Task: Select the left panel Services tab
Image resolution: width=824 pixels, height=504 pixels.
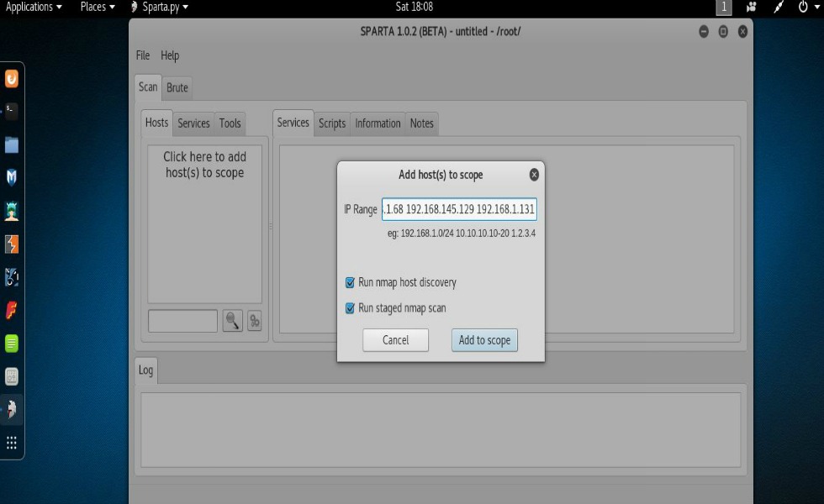Action: coord(193,123)
